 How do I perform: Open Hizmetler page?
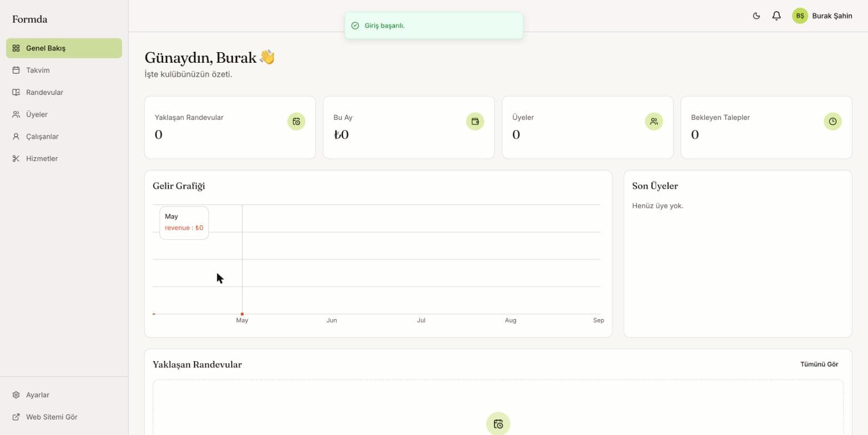(x=64, y=159)
